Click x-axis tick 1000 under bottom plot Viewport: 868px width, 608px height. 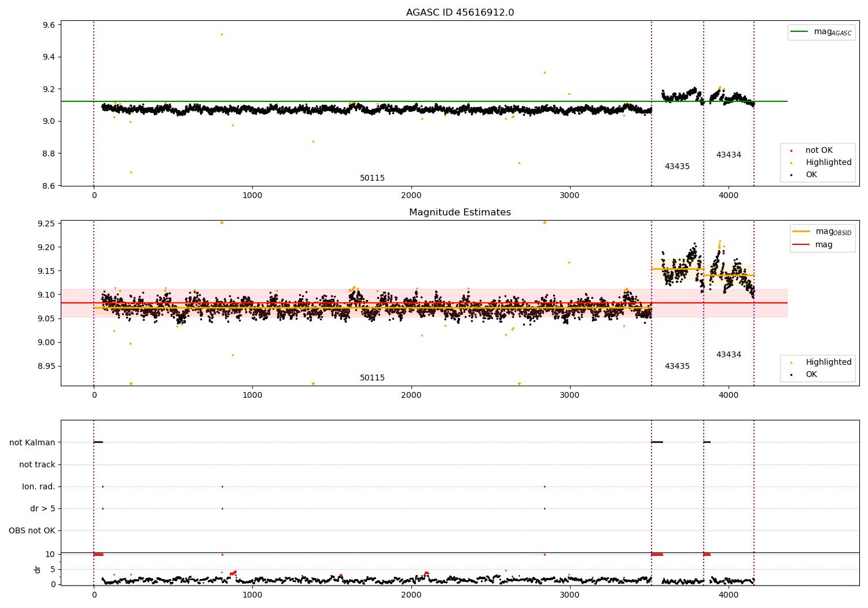pos(253,595)
